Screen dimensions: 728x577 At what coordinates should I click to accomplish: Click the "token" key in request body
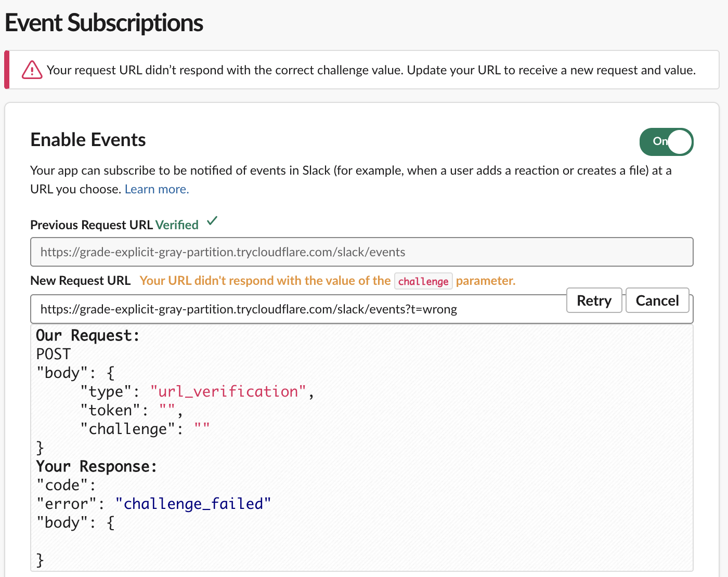coord(110,411)
